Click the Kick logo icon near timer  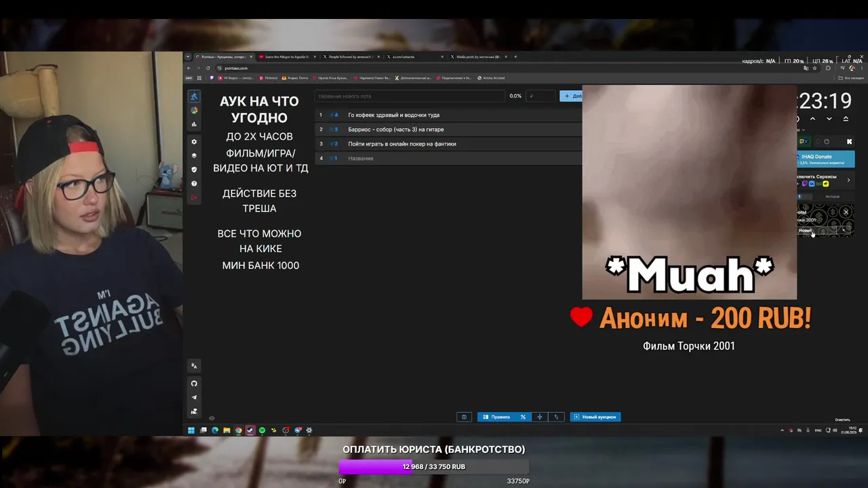tap(849, 142)
